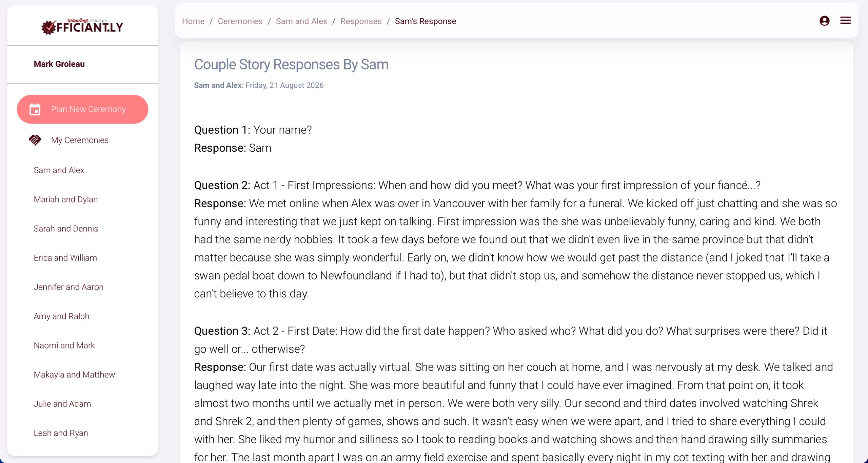
Task: Click the calendar icon on Plan New Ceremony
Action: click(x=35, y=109)
